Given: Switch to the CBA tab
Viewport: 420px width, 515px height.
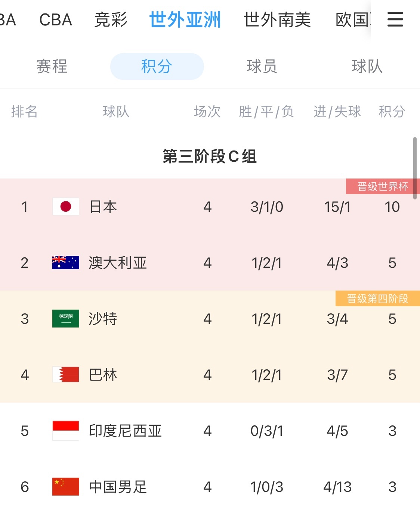Looking at the screenshot, I should click(x=56, y=19).
